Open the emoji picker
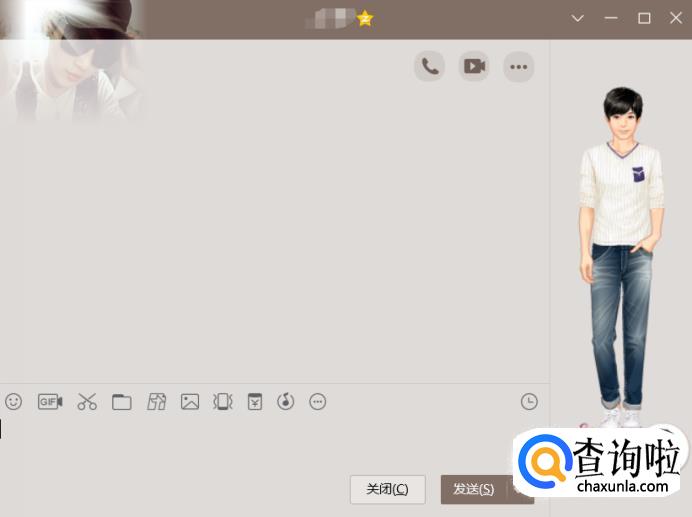This screenshot has height=517, width=692. tap(13, 402)
